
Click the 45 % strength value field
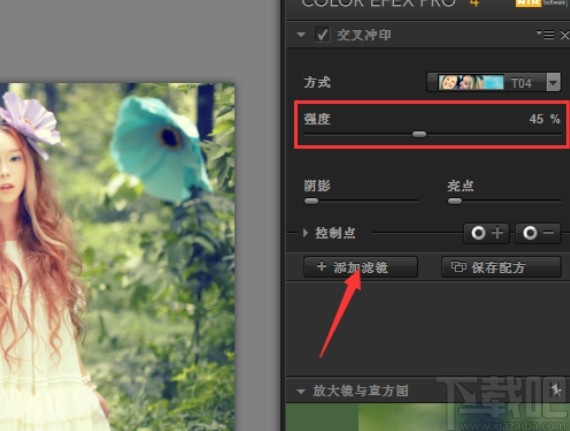coord(544,119)
